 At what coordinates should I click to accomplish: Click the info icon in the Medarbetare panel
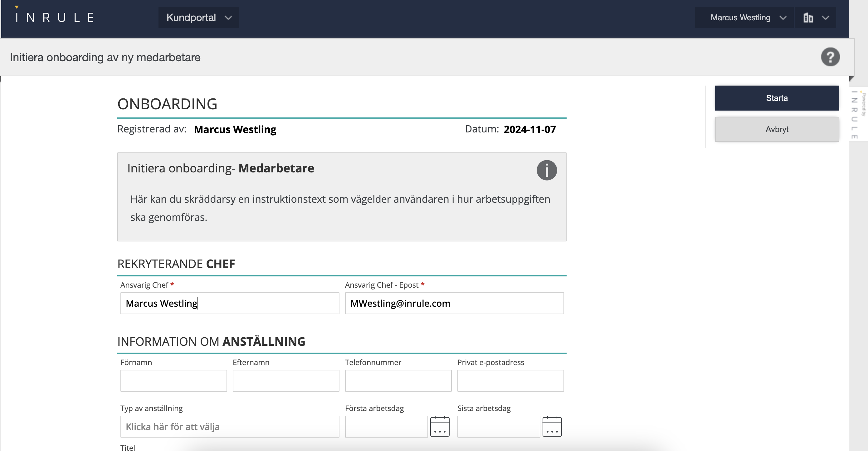(x=546, y=170)
